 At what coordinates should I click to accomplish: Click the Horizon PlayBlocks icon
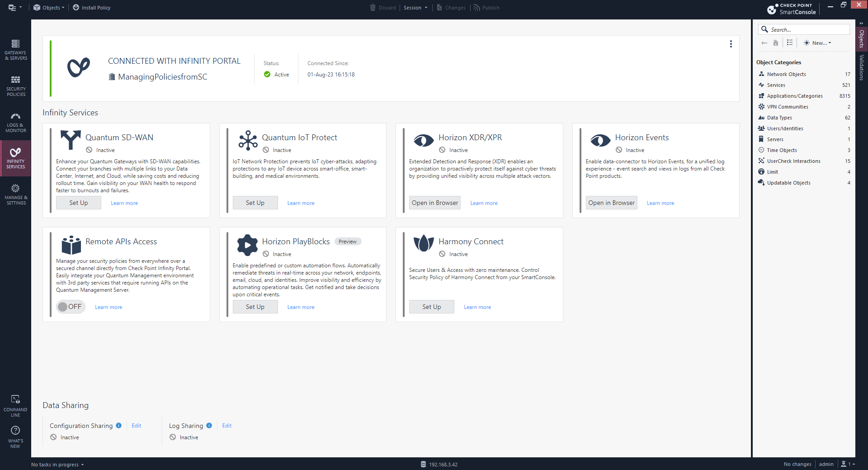pyautogui.click(x=247, y=245)
